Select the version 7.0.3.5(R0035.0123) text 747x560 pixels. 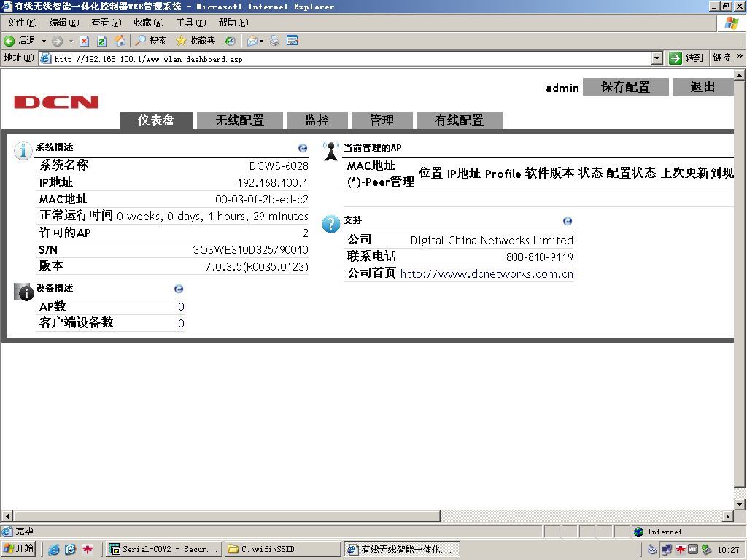tap(257, 267)
